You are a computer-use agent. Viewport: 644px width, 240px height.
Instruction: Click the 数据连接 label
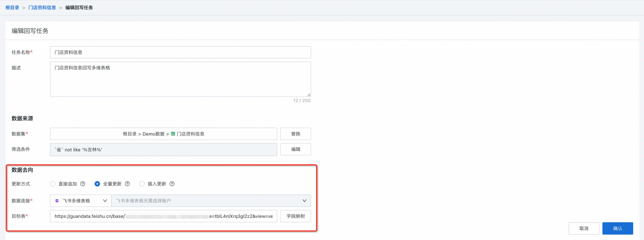(x=22, y=201)
